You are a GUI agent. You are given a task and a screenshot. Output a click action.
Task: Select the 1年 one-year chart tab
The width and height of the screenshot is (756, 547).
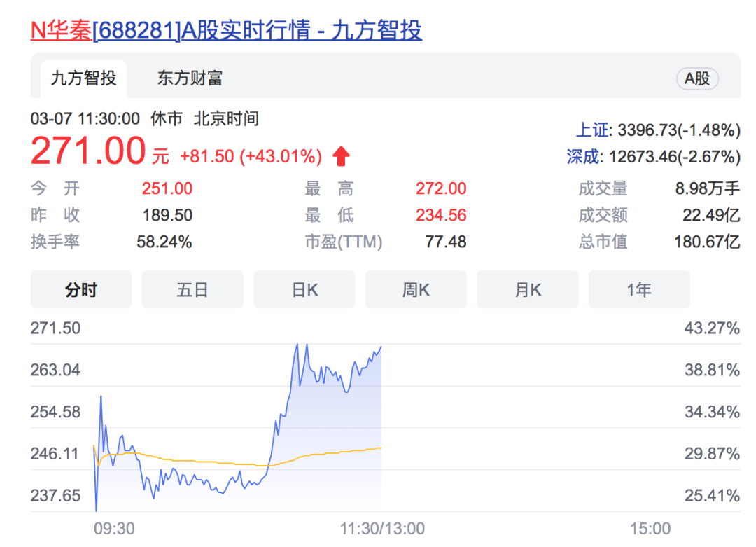(x=638, y=289)
